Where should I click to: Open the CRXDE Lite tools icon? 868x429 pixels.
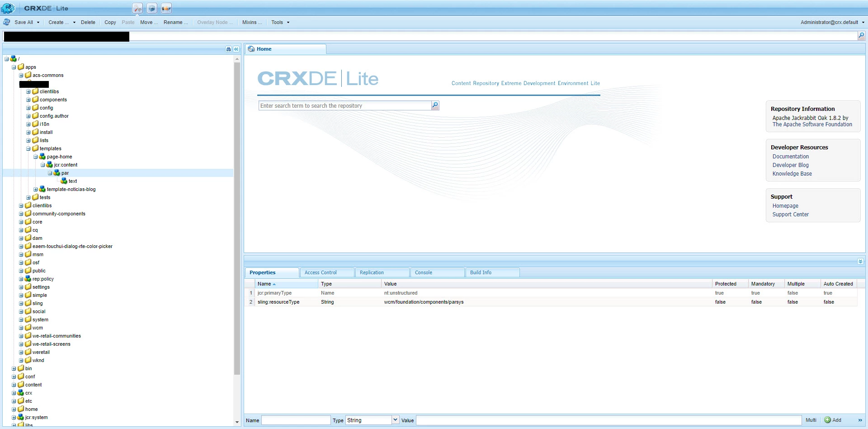tap(137, 8)
